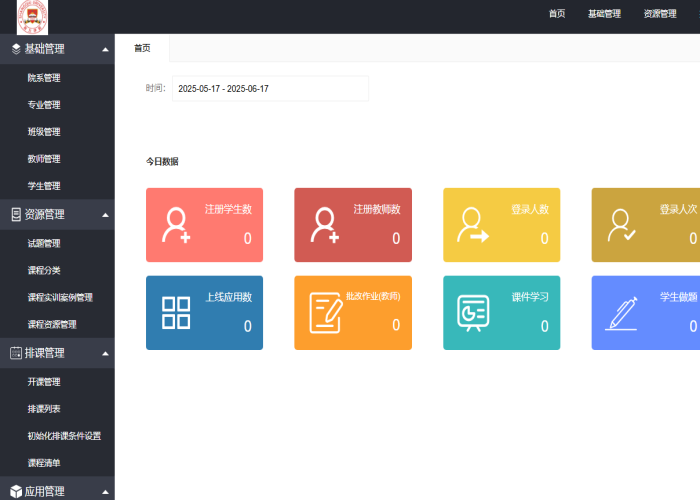This screenshot has height=500, width=700.
Task: Click the registered teachers person-plus icon
Action: pyautogui.click(x=325, y=225)
